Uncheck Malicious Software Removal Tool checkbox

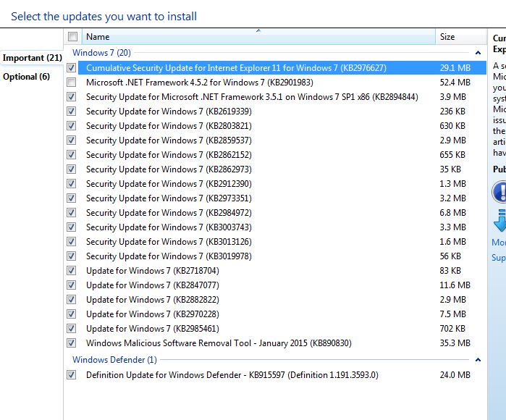coord(72,343)
